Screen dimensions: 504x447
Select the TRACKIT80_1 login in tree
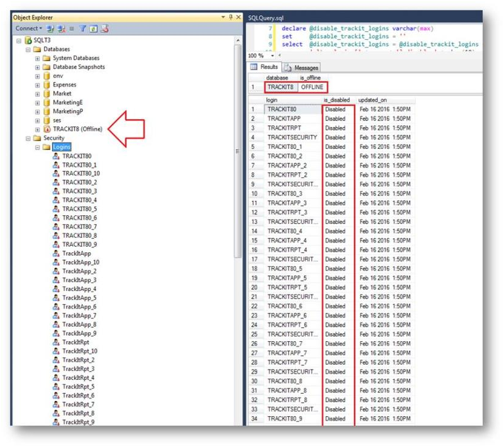click(79, 165)
